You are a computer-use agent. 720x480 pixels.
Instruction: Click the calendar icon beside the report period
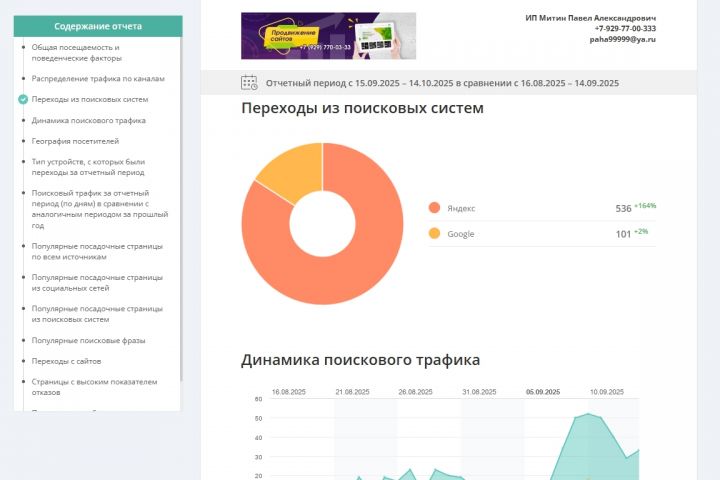(x=249, y=83)
